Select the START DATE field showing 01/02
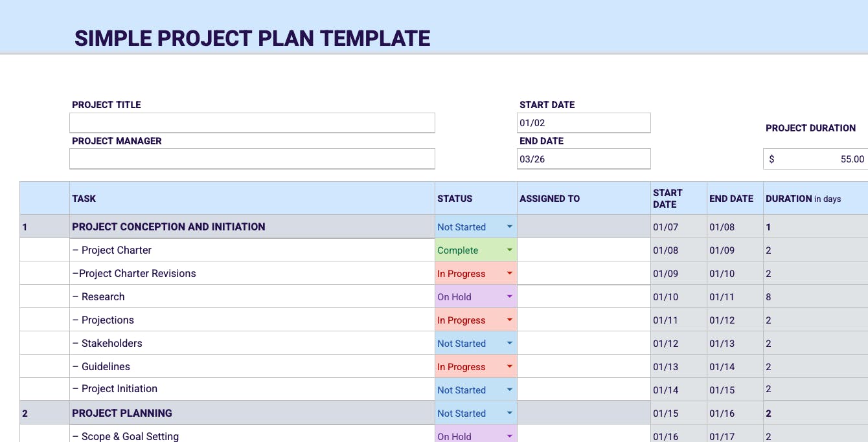This screenshot has height=442, width=868. pos(583,122)
